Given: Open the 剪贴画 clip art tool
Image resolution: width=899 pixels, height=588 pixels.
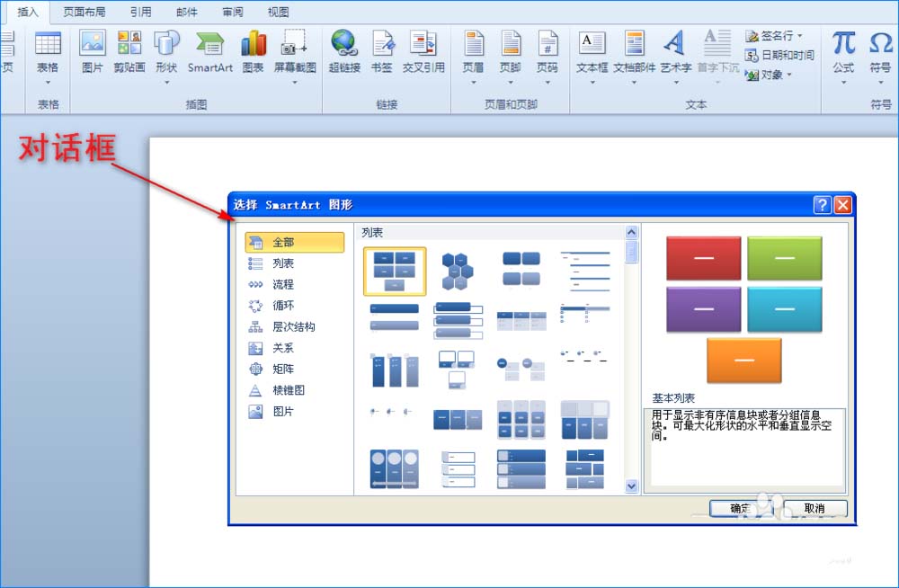Looking at the screenshot, I should [129, 52].
